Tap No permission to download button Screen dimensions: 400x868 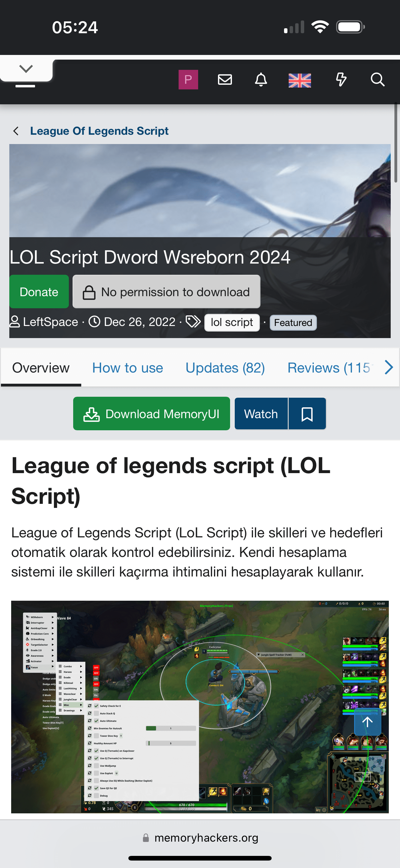166,292
